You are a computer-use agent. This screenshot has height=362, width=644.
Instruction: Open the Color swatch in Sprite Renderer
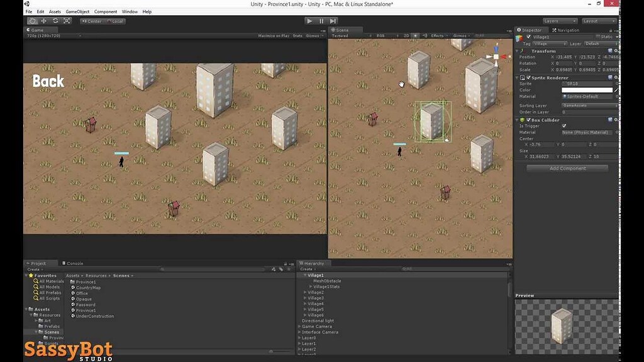(587, 90)
